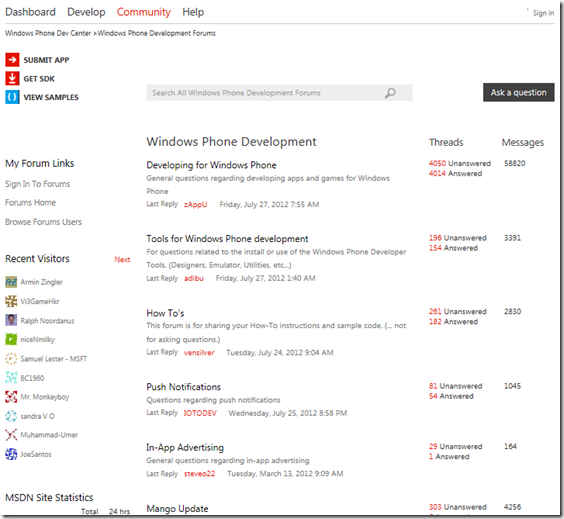Open the Help menu
Image resolution: width=564 pixels, height=519 pixels.
[193, 12]
